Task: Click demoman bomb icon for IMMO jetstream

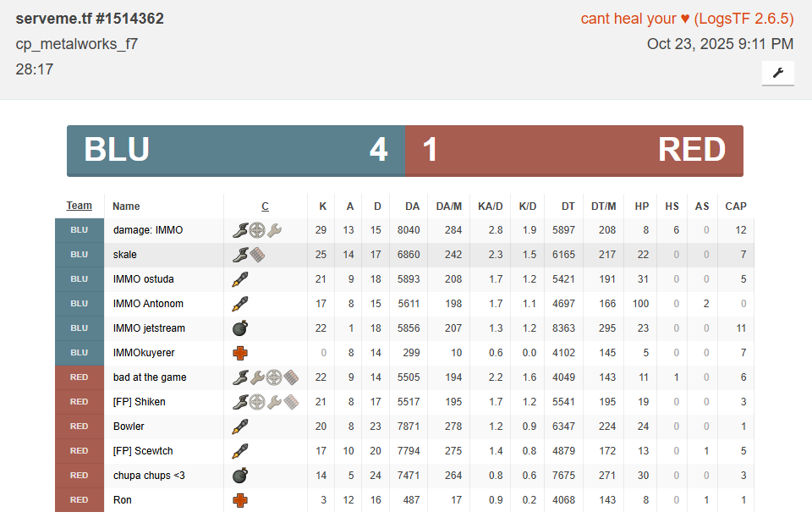Action: 240,328
